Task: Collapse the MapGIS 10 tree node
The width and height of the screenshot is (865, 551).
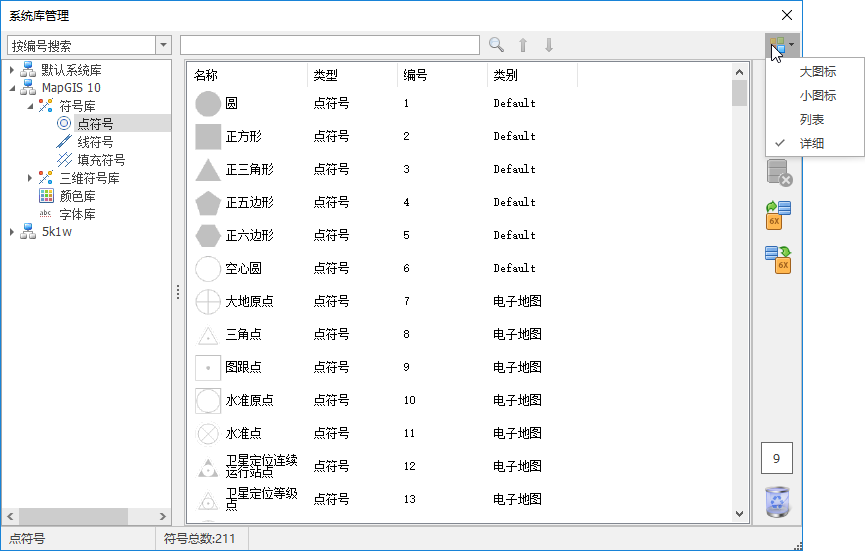Action: point(12,88)
